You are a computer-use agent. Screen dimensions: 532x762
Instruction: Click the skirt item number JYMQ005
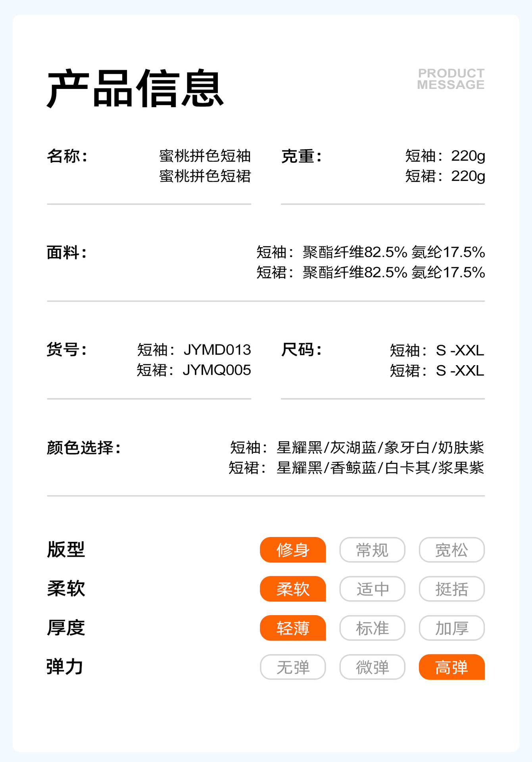(217, 370)
